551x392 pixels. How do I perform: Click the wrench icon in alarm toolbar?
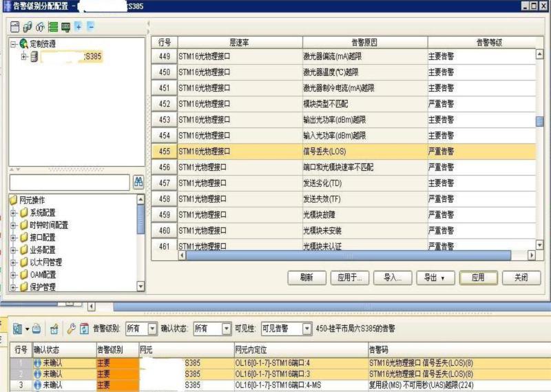[x=71, y=329]
